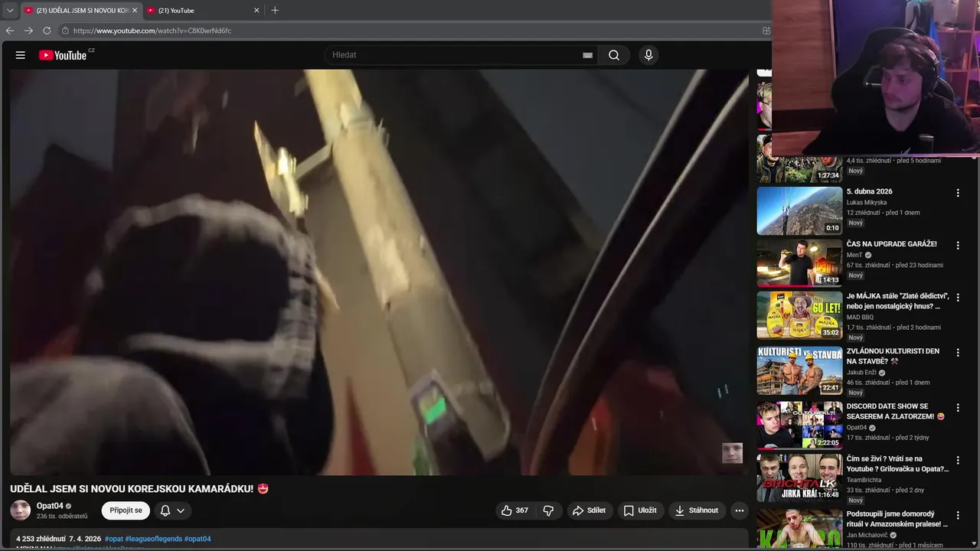Expand the tab search dropdown arrow
980x551 pixels.
click(x=10, y=10)
